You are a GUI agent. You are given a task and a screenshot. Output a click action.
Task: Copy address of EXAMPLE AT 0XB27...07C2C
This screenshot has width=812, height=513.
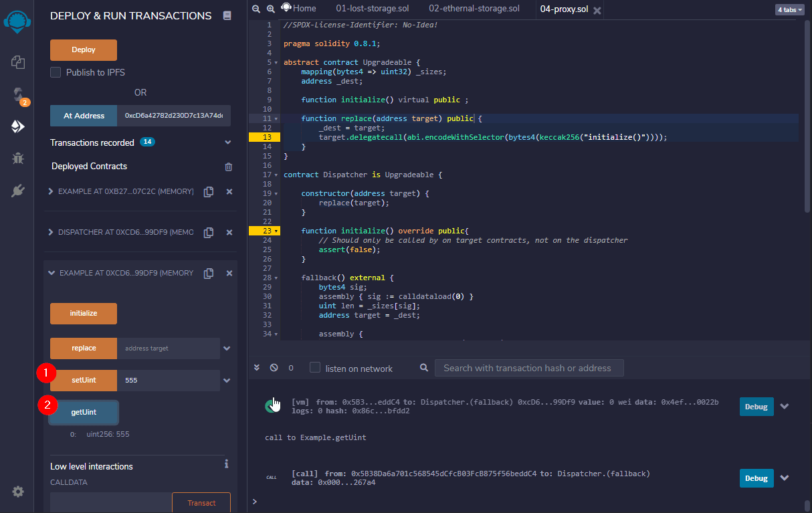(x=209, y=191)
